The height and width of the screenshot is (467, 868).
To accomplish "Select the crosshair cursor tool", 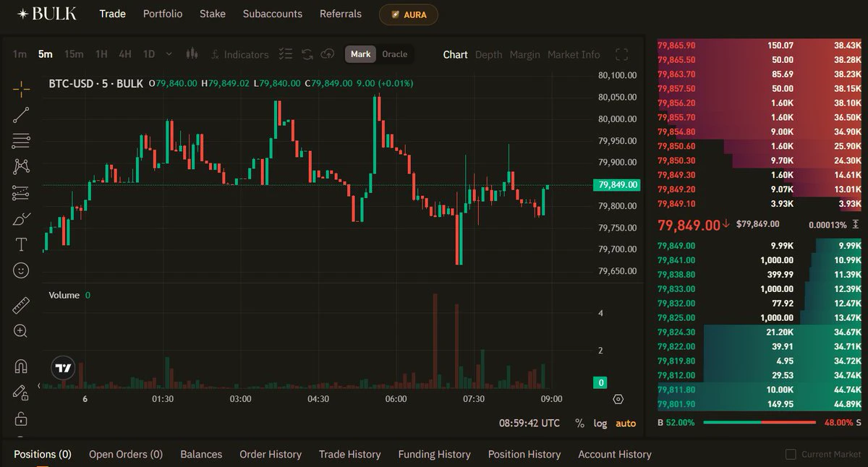I will [x=21, y=89].
